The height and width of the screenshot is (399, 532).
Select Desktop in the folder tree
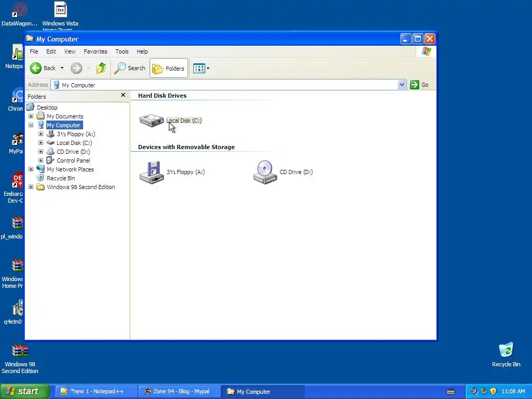(x=47, y=108)
